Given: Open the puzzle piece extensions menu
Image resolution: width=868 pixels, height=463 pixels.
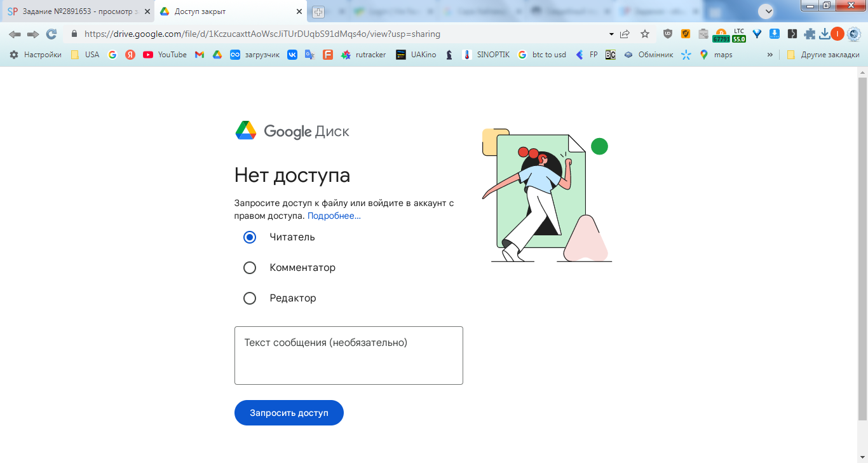Looking at the screenshot, I should coord(810,34).
